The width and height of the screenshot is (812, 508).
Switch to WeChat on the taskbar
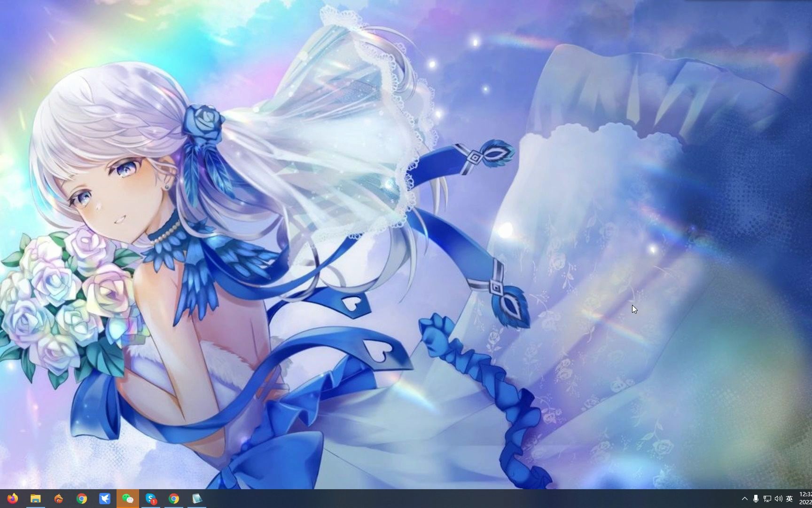pyautogui.click(x=128, y=499)
